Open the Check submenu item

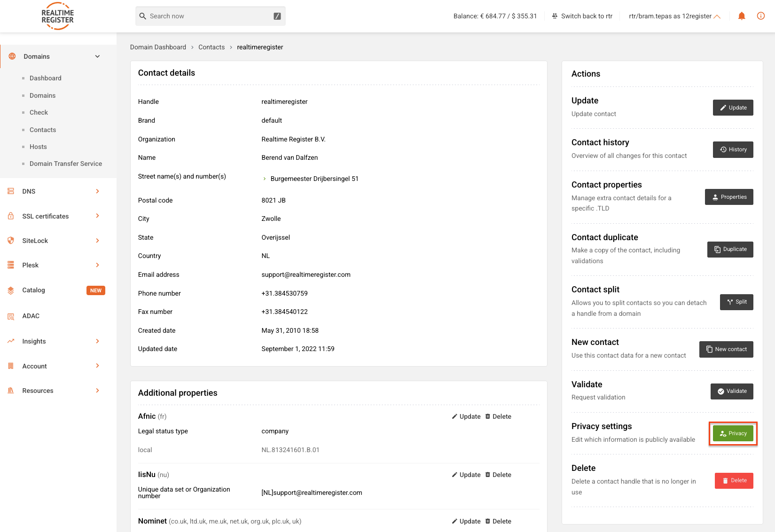39,112
